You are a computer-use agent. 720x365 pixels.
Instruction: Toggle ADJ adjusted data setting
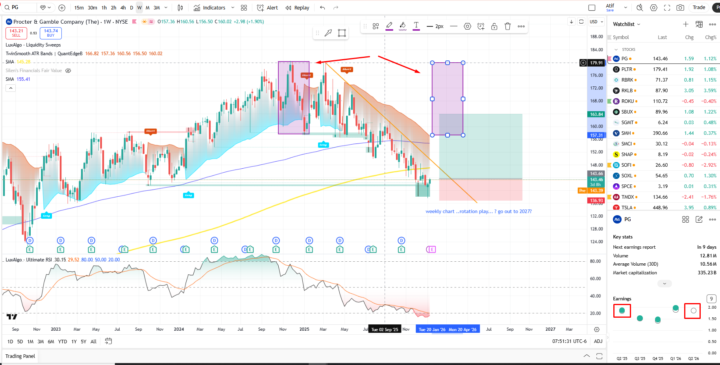598,341
